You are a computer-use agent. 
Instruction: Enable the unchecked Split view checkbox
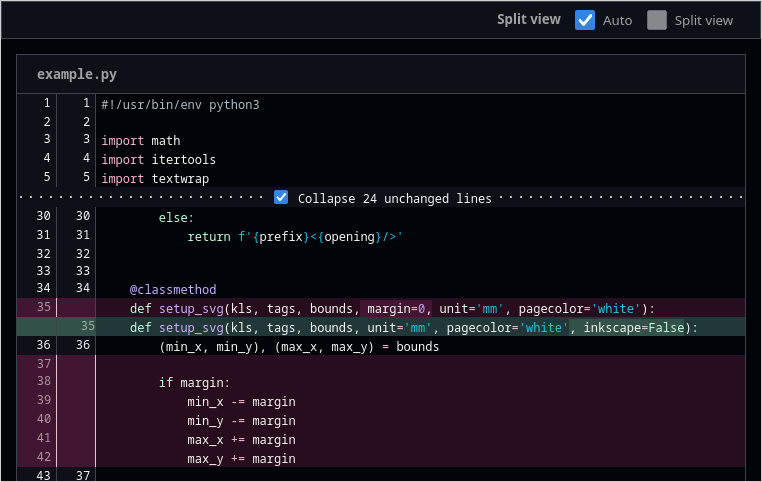coord(656,20)
